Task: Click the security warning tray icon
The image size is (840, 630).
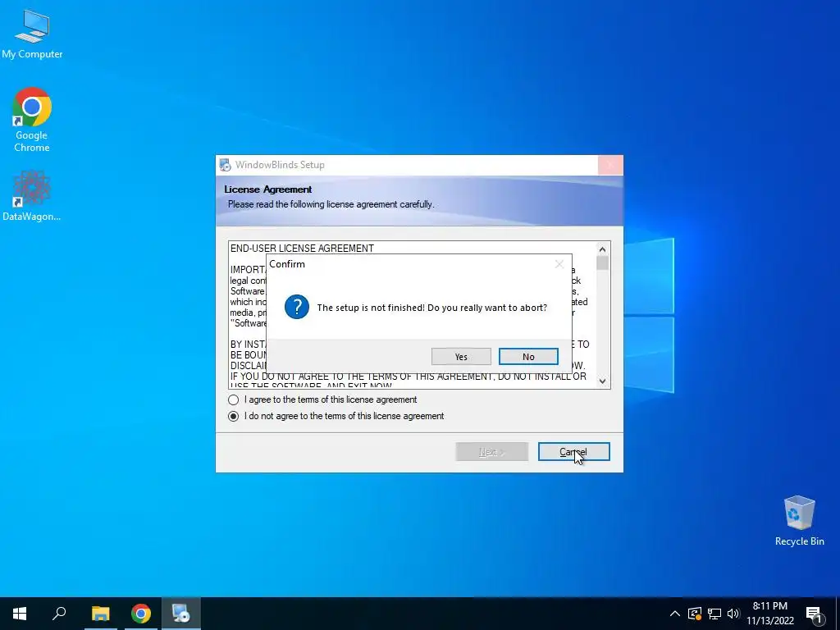Action: tap(694, 614)
